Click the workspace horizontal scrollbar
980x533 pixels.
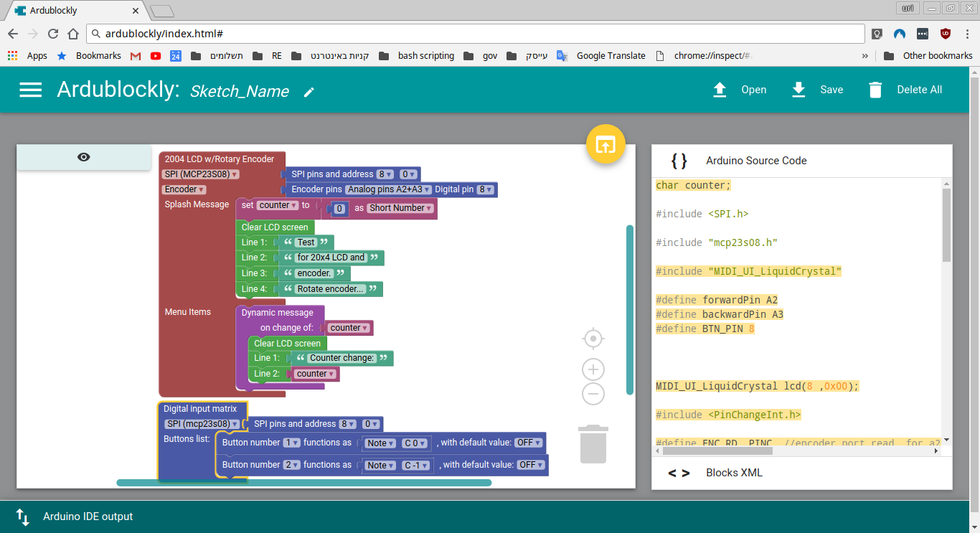click(303, 483)
